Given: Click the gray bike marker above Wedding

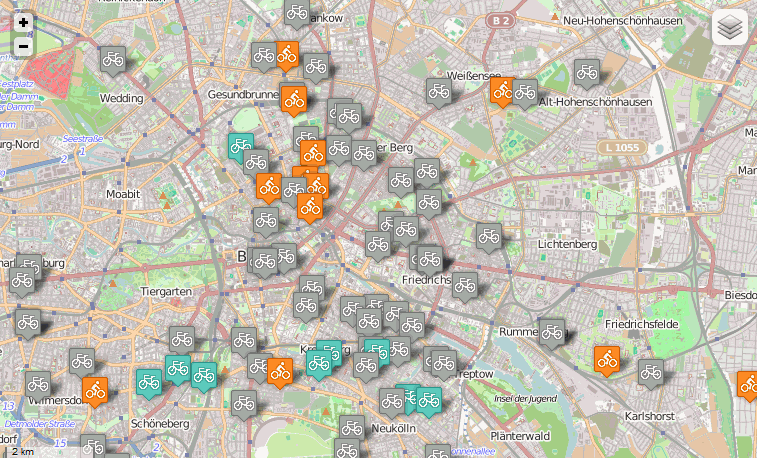Looking at the screenshot, I should tap(113, 59).
